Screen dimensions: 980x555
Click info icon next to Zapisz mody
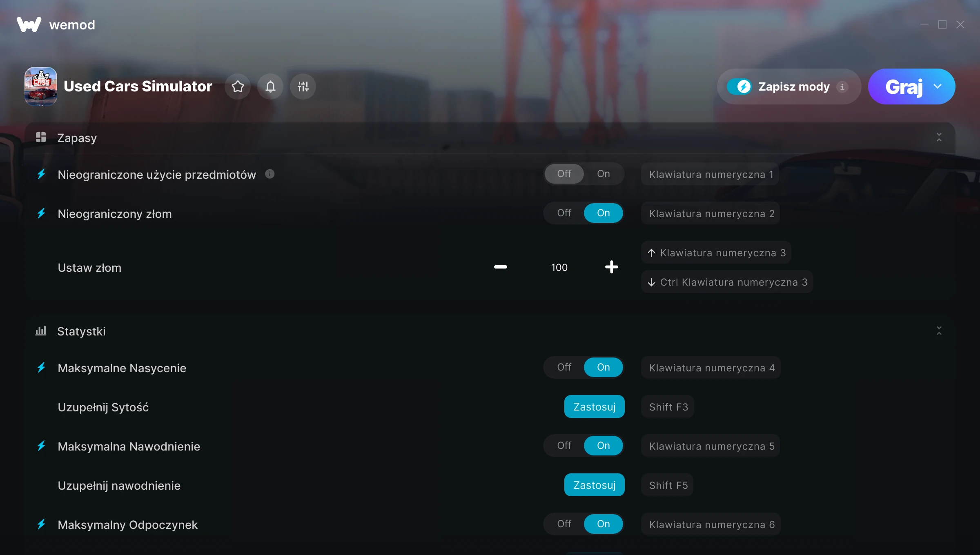tap(842, 87)
